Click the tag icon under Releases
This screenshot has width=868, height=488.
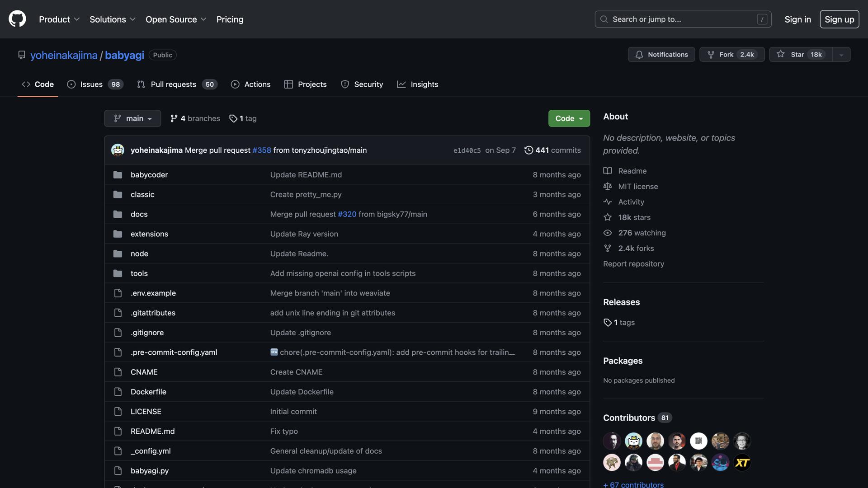point(607,322)
